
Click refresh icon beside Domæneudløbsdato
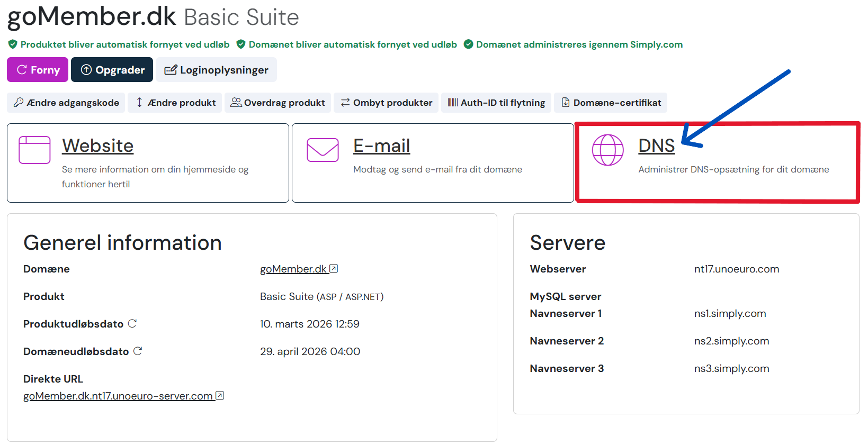coord(138,351)
